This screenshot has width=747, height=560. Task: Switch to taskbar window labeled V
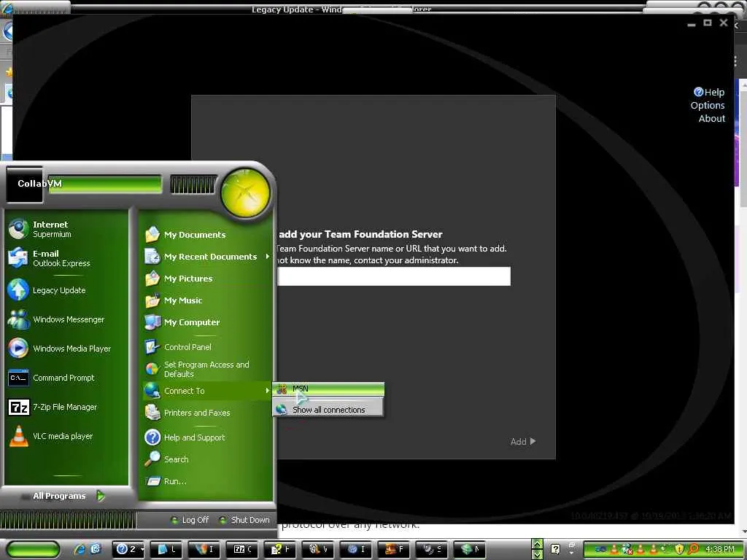[318, 549]
